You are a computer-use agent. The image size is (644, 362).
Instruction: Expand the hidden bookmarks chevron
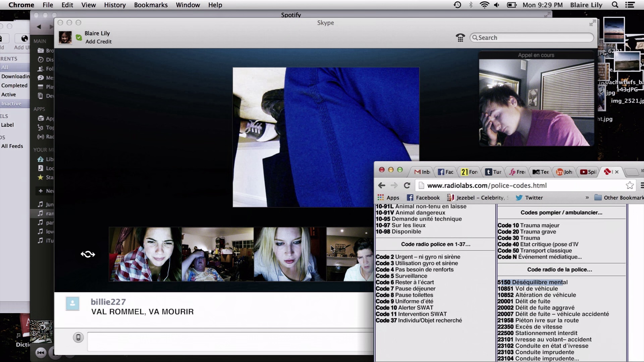[x=587, y=197]
